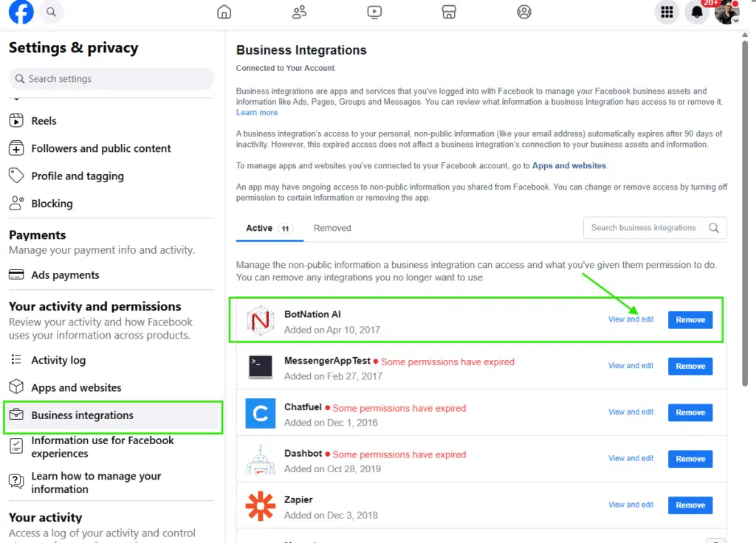
Task: Open Activity log settings
Action: point(58,360)
